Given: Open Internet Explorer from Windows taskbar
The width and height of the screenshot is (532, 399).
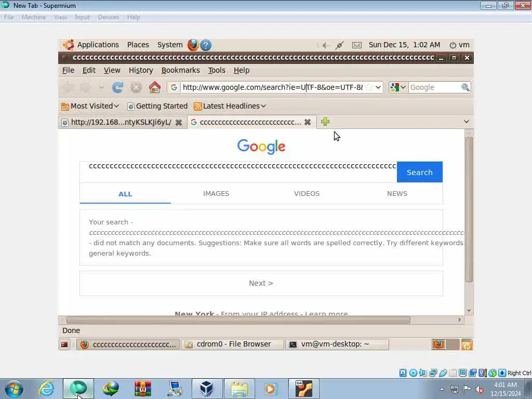Looking at the screenshot, I should coord(46,389).
